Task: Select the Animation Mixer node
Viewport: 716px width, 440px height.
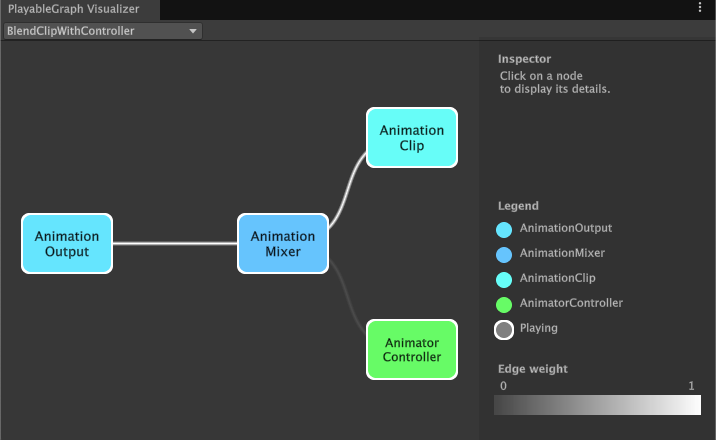Action: point(282,243)
